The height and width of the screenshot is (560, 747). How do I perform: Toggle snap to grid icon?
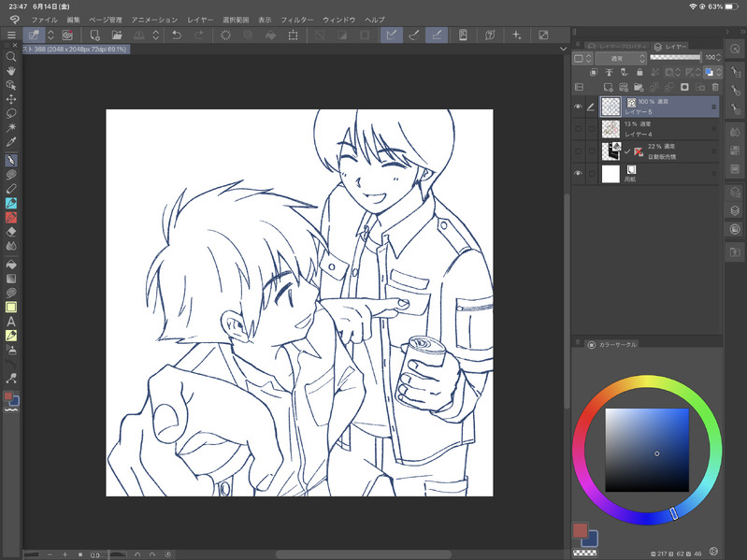click(x=437, y=35)
